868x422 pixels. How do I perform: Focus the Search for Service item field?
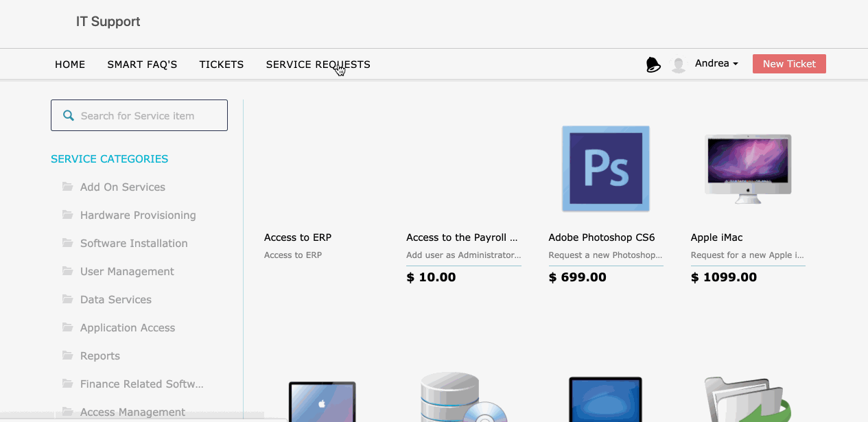(139, 115)
